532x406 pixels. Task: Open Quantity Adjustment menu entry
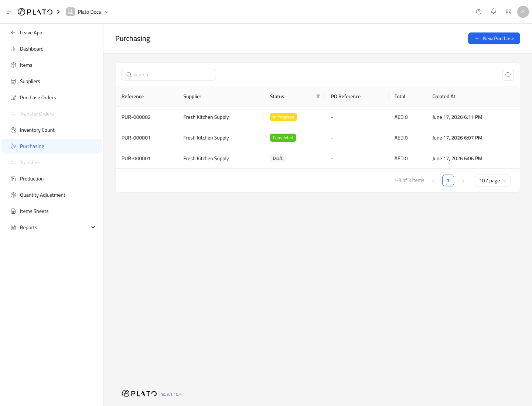pyautogui.click(x=52, y=195)
